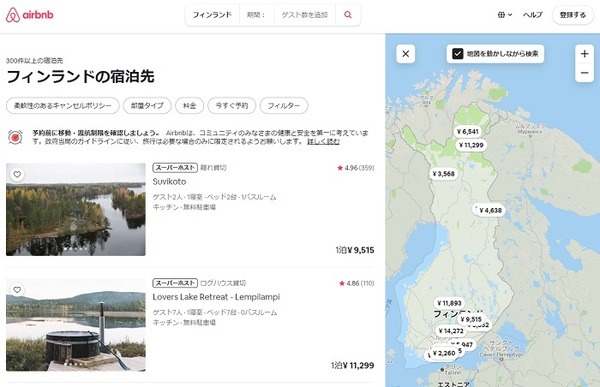This screenshot has height=387, width=600.
Task: Click the 1泊 ¥11,299 listing price
Action: (x=352, y=365)
